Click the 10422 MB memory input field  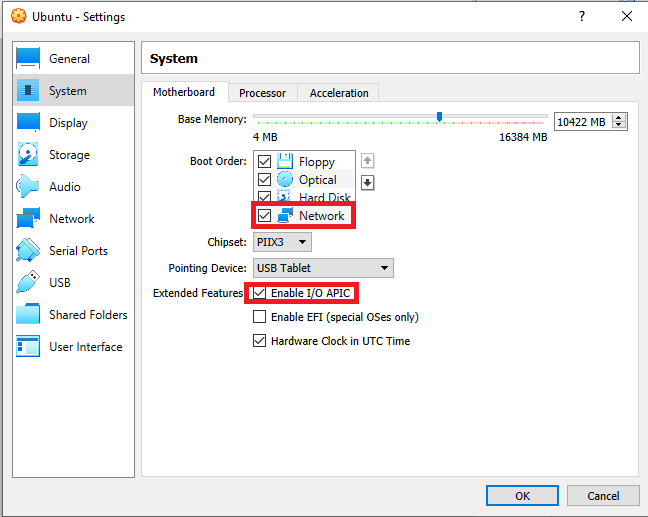tap(583, 122)
